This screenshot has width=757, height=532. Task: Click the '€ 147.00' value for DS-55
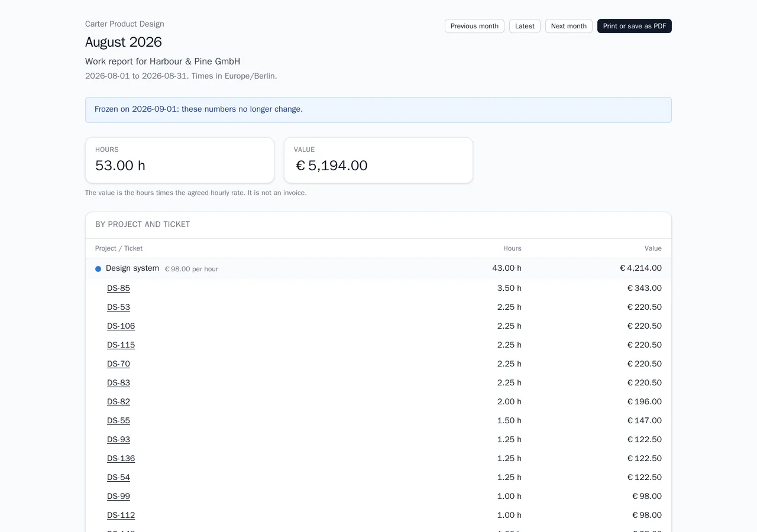pos(645,421)
